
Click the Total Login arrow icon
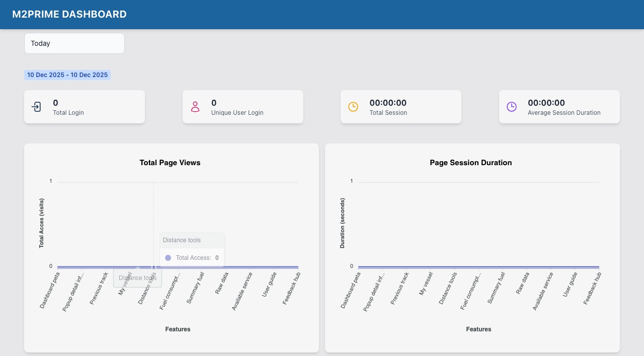pyautogui.click(x=37, y=107)
